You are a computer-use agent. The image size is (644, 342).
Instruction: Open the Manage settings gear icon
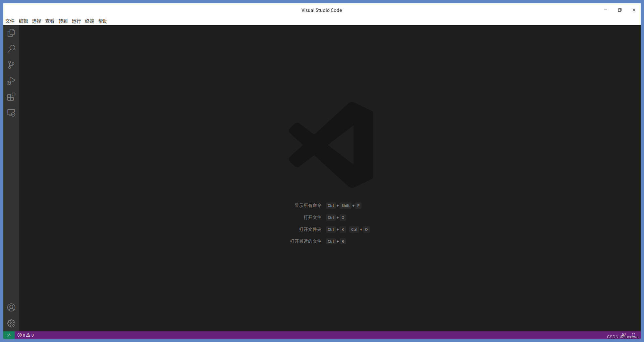click(x=11, y=323)
